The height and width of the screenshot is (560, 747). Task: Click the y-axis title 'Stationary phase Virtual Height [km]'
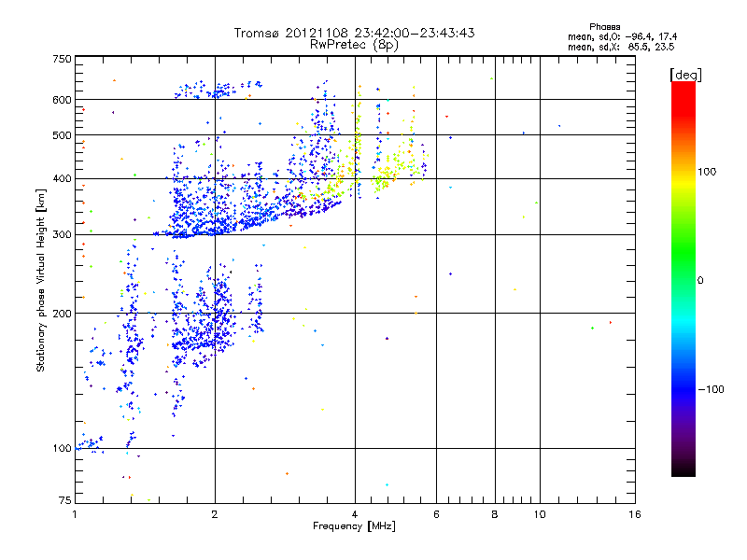[x=40, y=281]
